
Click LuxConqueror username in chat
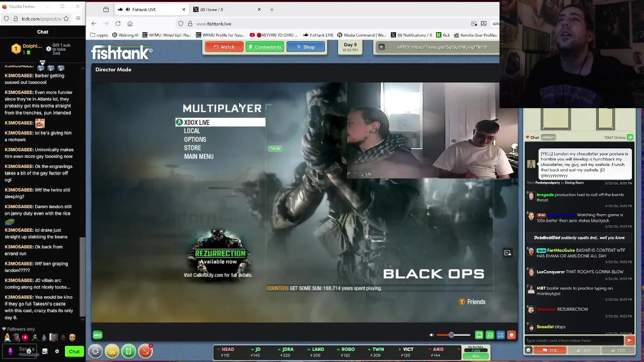click(x=550, y=272)
